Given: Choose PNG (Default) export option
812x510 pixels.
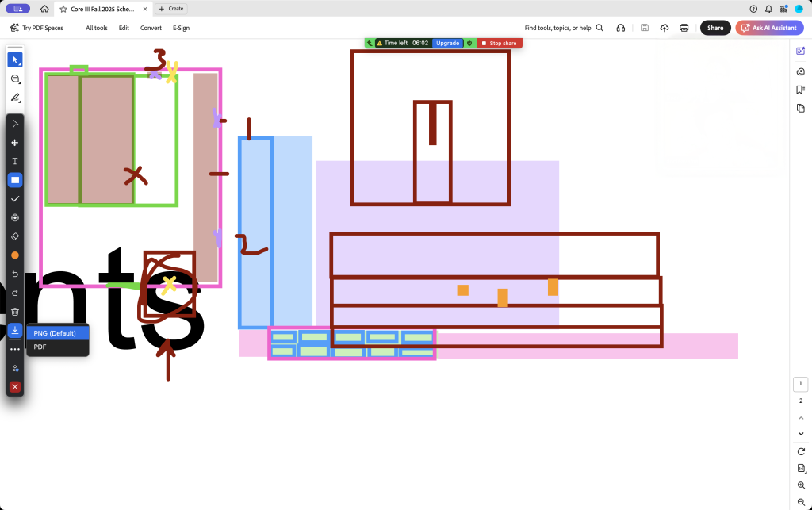Looking at the screenshot, I should point(55,333).
